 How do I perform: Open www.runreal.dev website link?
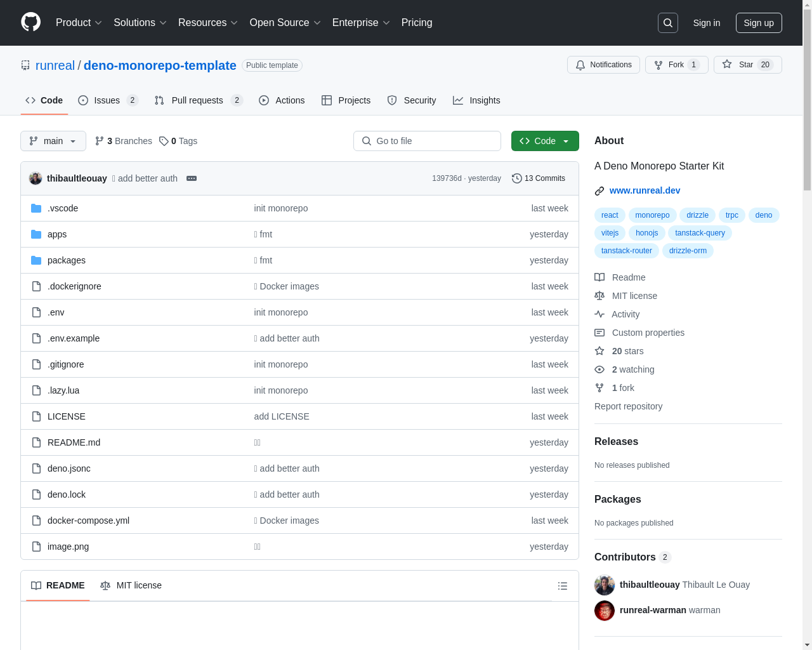(645, 190)
